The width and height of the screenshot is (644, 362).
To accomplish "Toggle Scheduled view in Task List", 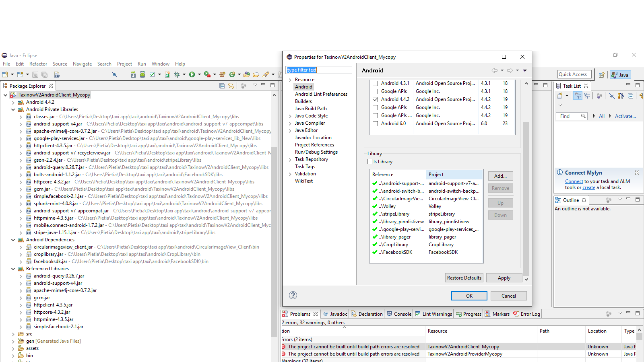I will 587,96.
